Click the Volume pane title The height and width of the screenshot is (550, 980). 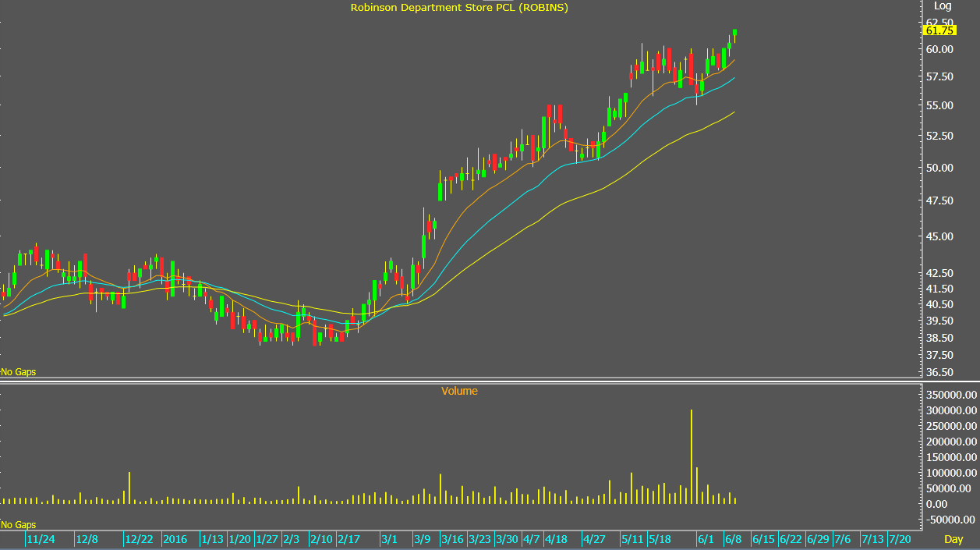coord(459,391)
